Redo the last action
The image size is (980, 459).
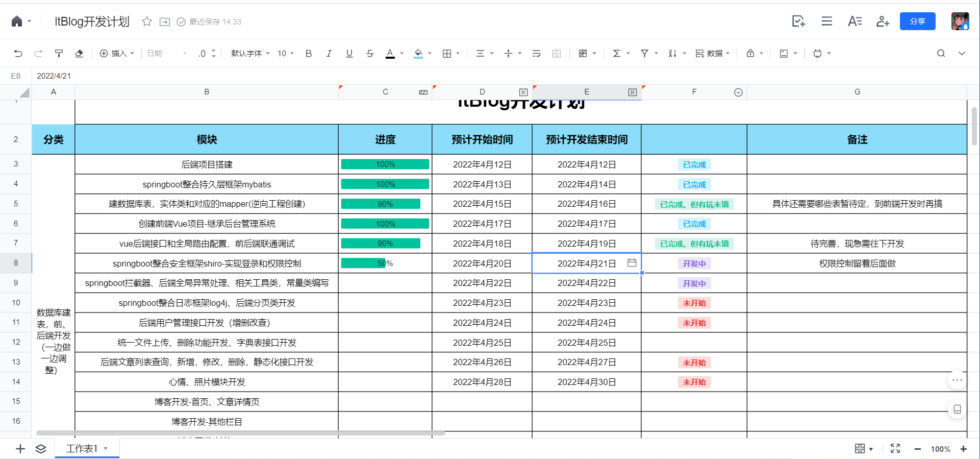(x=38, y=53)
